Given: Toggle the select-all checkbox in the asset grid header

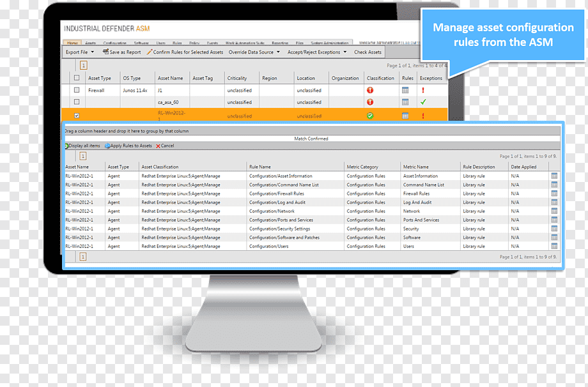Looking at the screenshot, I should point(77,78).
